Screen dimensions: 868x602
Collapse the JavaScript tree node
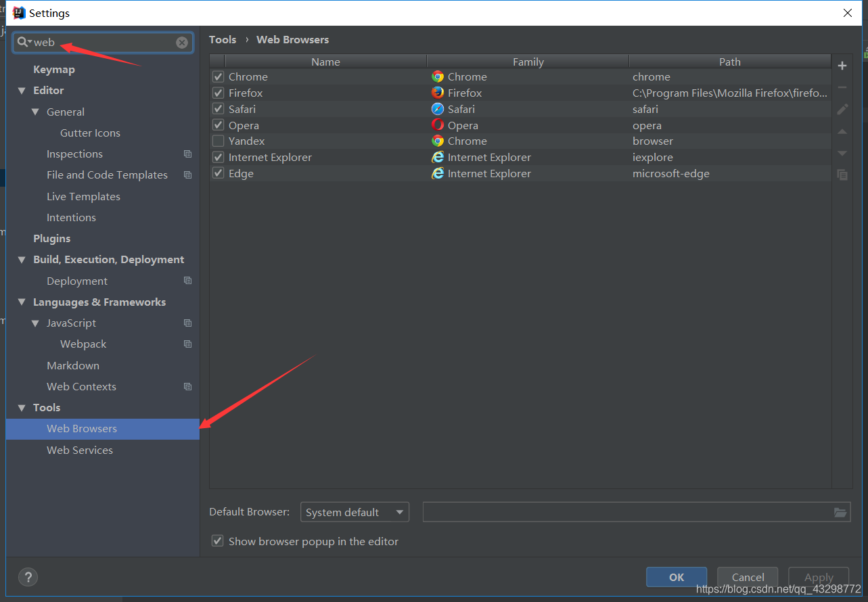35,323
